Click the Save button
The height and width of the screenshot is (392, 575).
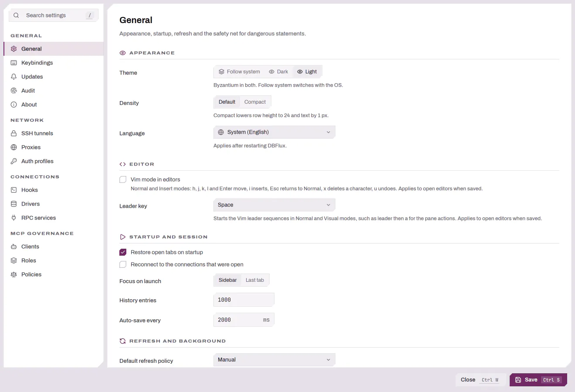pos(538,380)
